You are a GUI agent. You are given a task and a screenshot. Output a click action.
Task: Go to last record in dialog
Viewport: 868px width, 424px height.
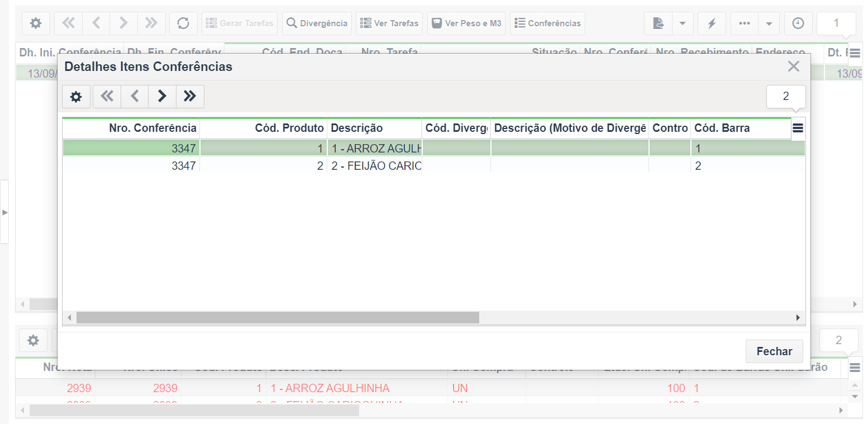pyautogui.click(x=190, y=97)
